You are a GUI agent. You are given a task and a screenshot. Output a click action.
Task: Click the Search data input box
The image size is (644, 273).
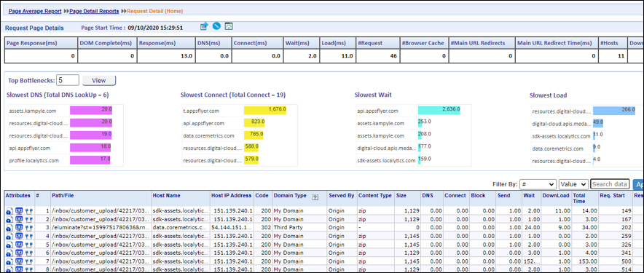[x=610, y=184]
